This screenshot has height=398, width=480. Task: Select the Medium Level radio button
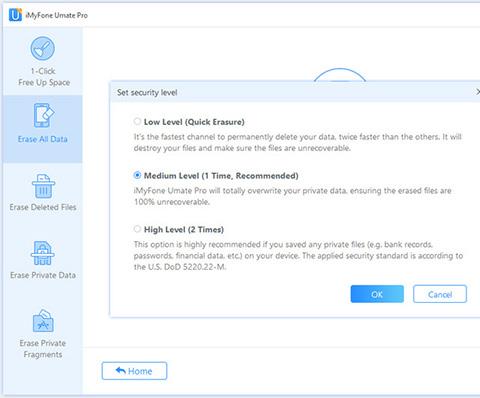[137, 175]
